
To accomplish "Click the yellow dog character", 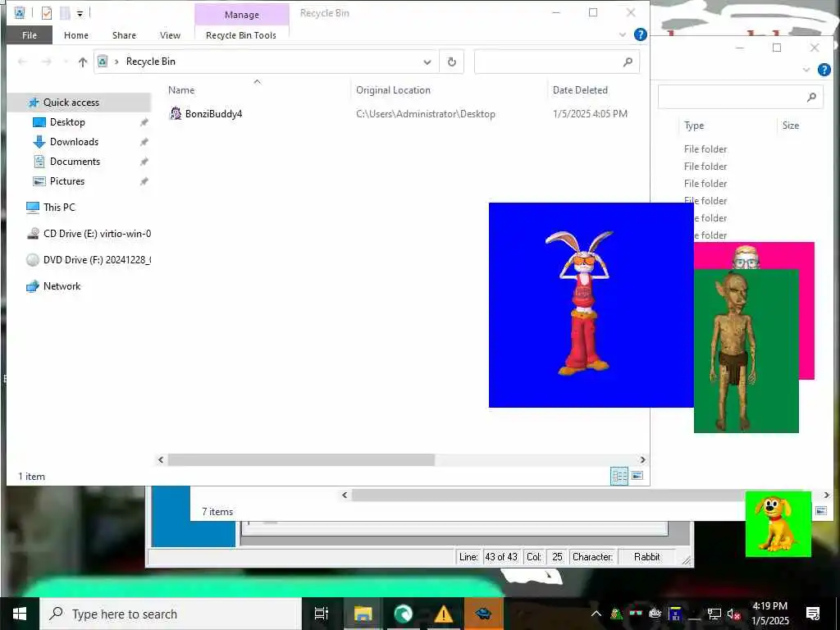I will click(778, 523).
